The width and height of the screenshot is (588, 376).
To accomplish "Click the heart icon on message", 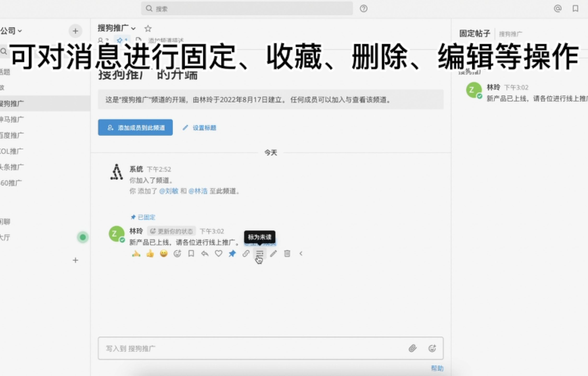I will [219, 254].
